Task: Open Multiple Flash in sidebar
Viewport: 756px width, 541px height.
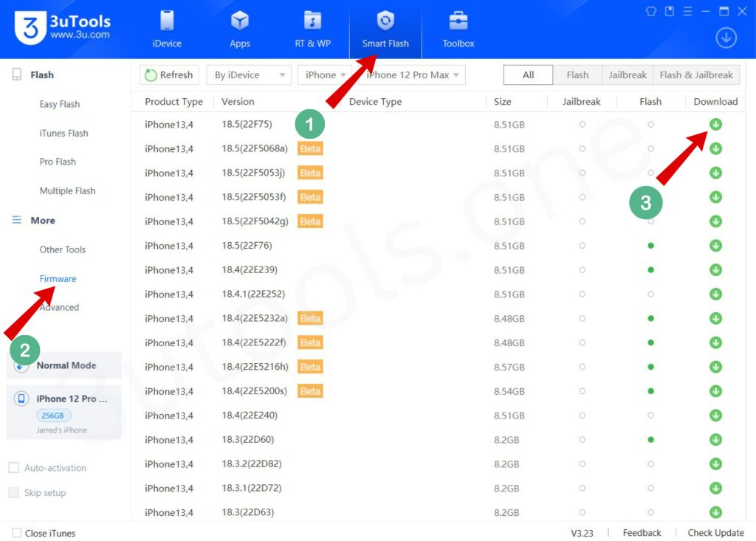Action: pos(67,191)
